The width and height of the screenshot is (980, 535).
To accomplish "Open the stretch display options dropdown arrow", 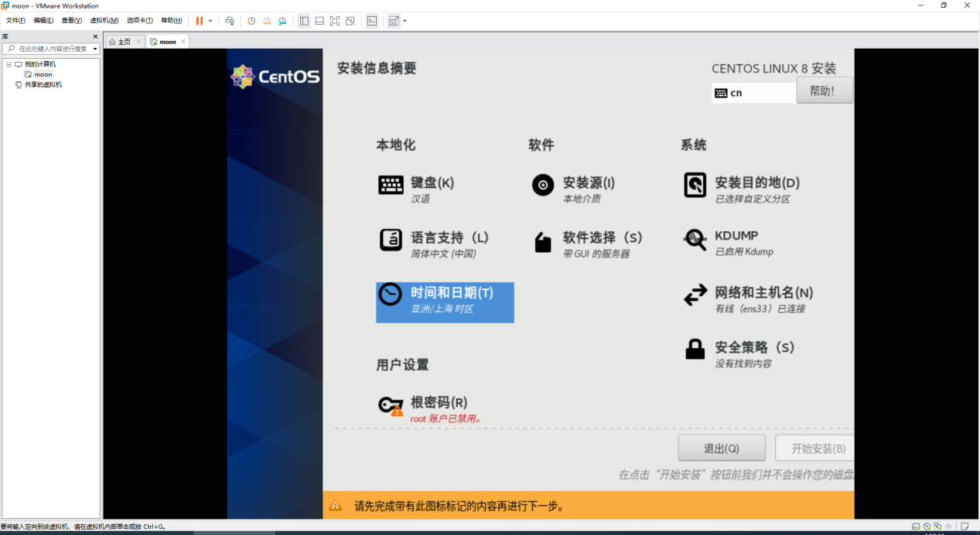I will (x=405, y=21).
